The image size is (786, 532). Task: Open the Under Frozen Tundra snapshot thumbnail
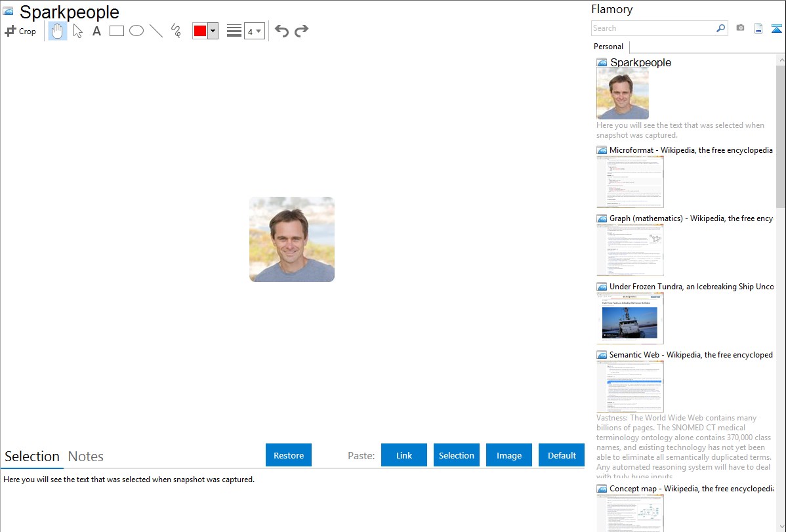coord(630,318)
